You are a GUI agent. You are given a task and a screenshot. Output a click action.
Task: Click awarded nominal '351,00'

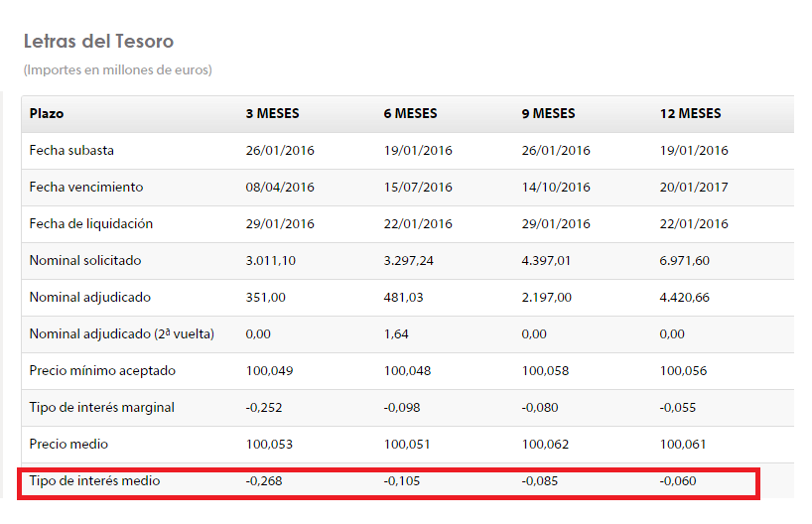(266, 297)
